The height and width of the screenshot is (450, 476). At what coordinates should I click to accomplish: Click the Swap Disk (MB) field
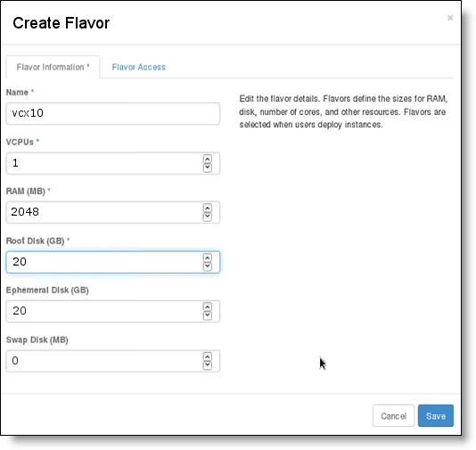tap(113, 361)
